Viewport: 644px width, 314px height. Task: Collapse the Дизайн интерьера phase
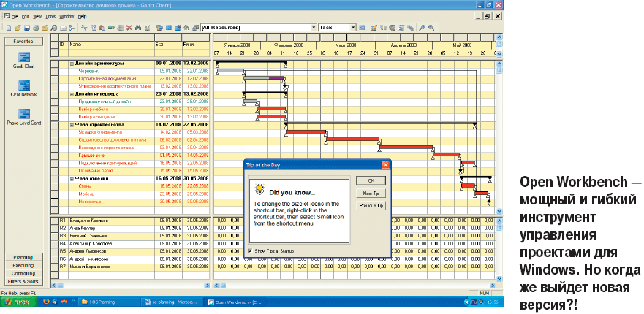72,94
